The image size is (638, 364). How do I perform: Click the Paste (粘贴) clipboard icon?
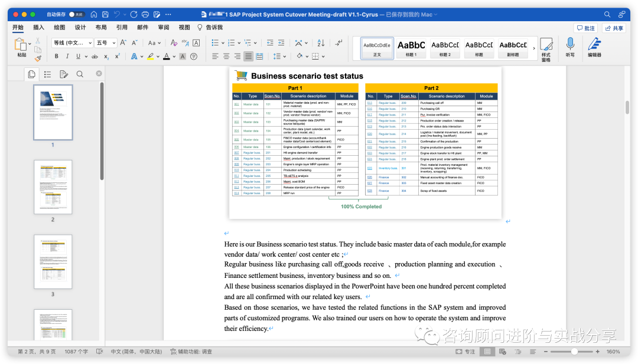pyautogui.click(x=19, y=44)
